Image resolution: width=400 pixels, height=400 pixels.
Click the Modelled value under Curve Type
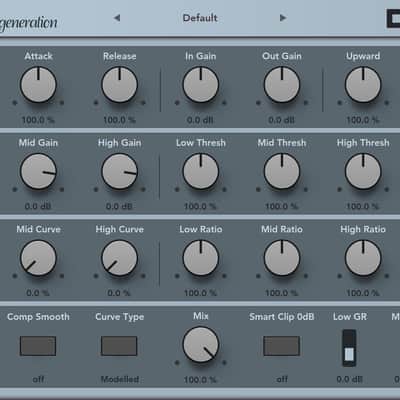pos(120,379)
